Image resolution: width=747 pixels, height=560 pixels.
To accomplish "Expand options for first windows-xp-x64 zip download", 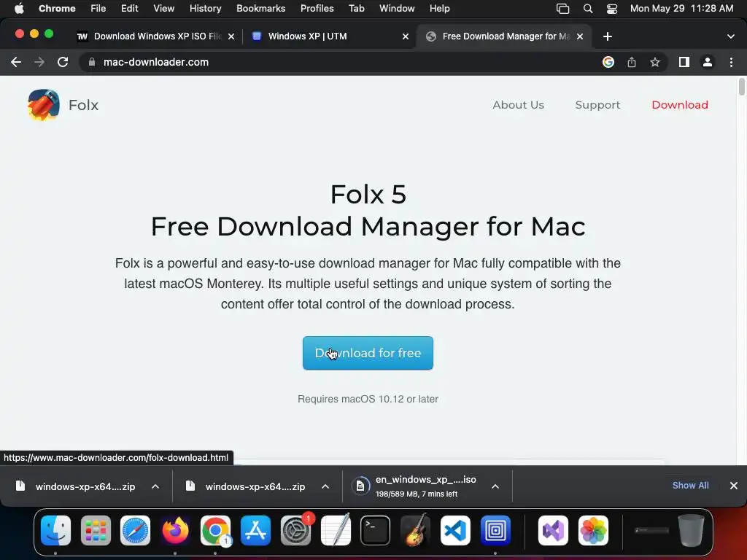I will pos(155,486).
